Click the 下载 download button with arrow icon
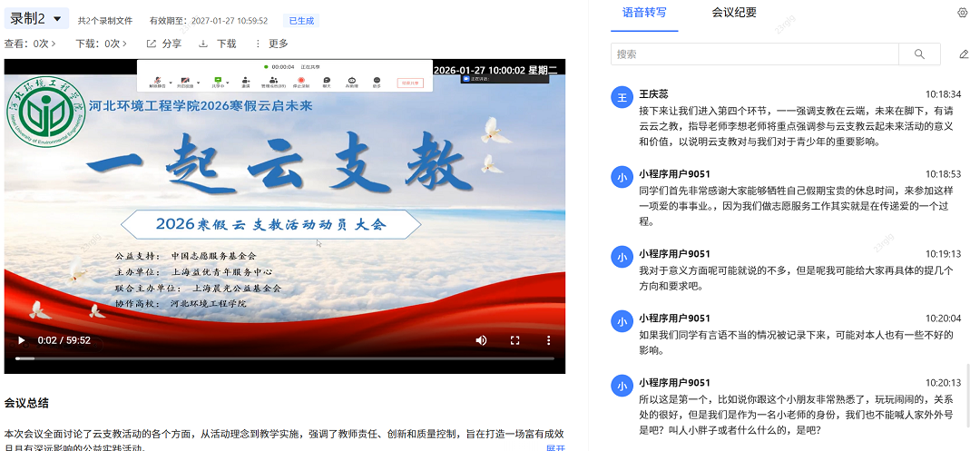Viewport: 980px width, 451px height. click(x=218, y=44)
